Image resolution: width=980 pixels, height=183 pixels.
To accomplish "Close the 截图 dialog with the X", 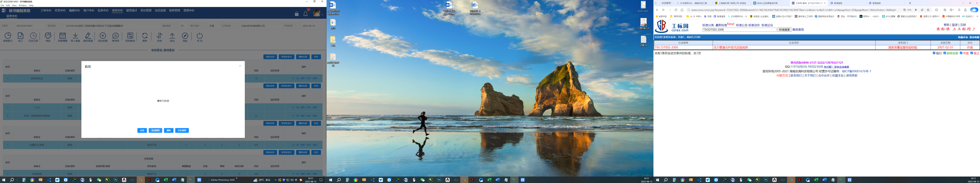I will point(240,66).
